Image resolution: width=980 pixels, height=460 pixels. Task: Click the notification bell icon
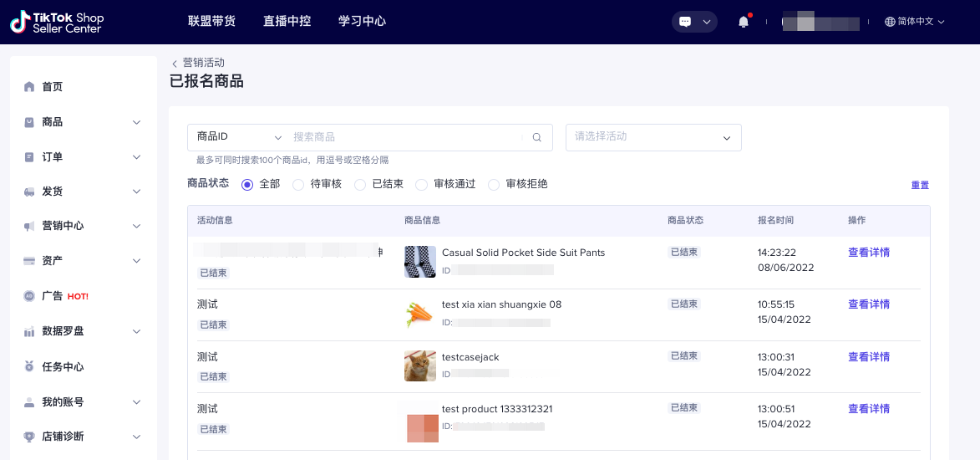(743, 22)
